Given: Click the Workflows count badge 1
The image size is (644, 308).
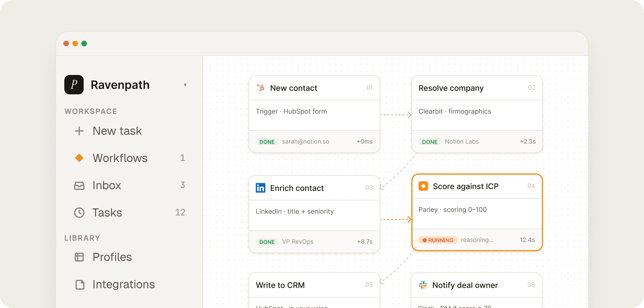Looking at the screenshot, I should (x=182, y=158).
